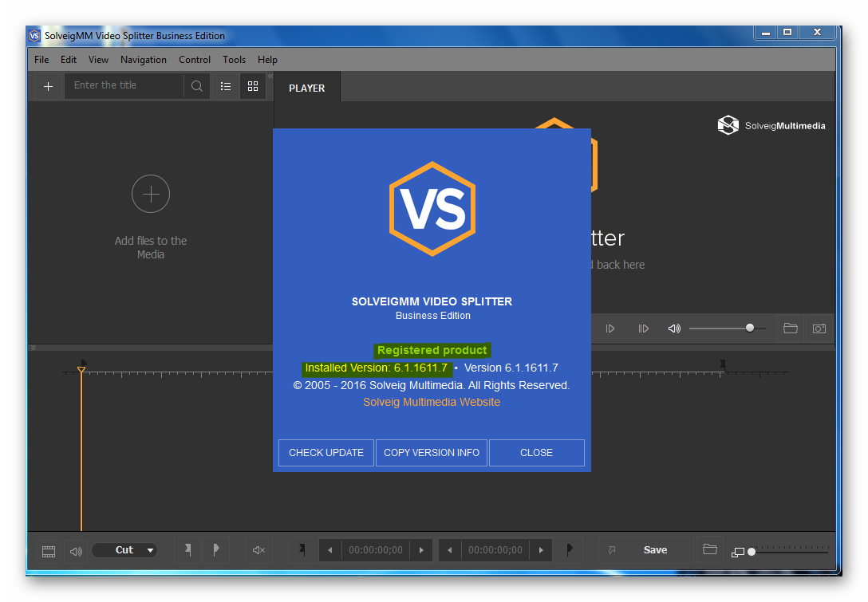Click the orange playhead marker on timeline
The width and height of the screenshot is (868, 602).
coord(81,369)
